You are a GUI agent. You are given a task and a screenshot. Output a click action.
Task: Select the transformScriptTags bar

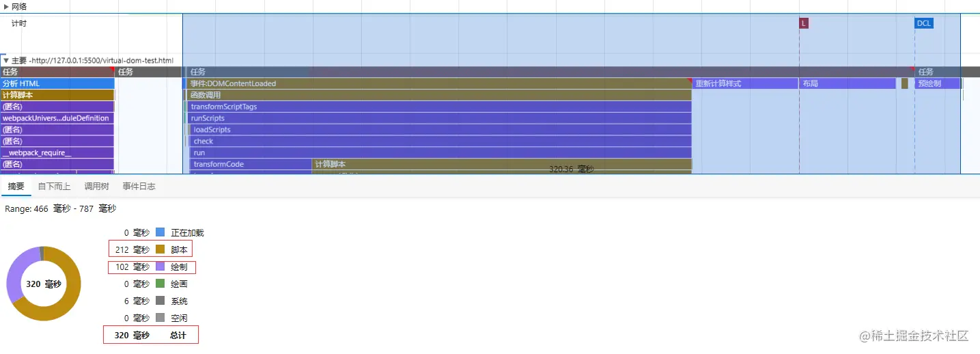[x=440, y=107]
